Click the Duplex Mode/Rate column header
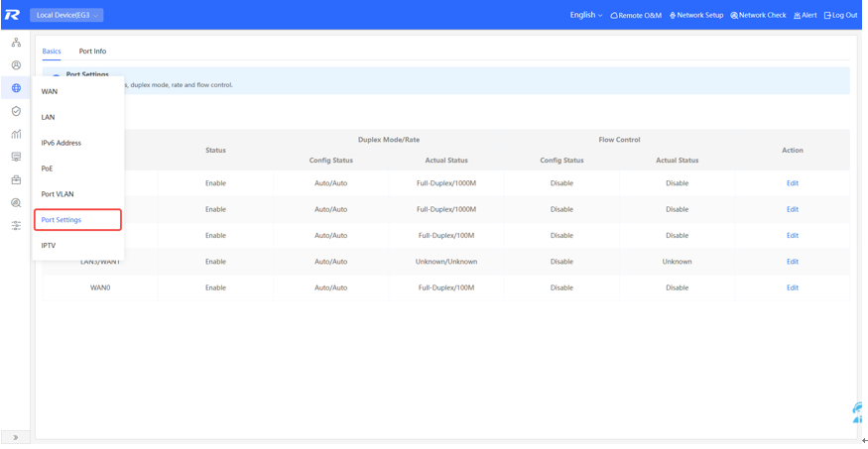The width and height of the screenshot is (868, 449). [x=388, y=140]
